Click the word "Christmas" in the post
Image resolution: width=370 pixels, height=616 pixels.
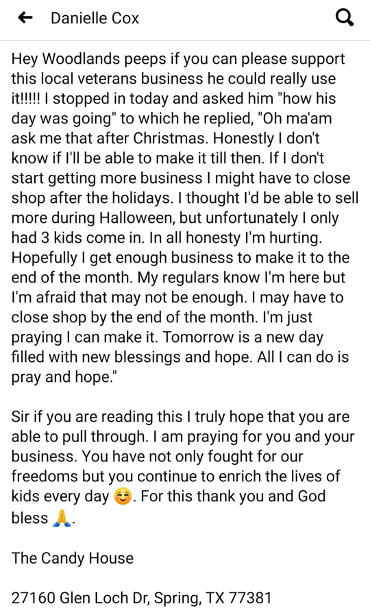point(171,139)
